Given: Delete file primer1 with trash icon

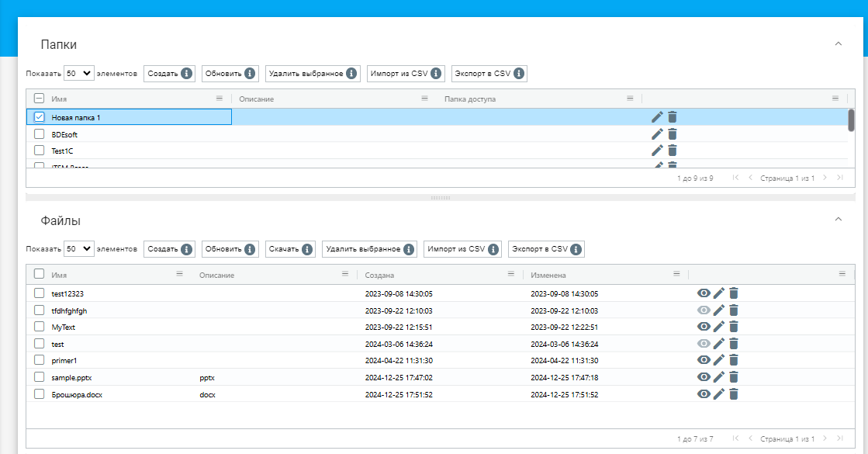Looking at the screenshot, I should coord(734,360).
